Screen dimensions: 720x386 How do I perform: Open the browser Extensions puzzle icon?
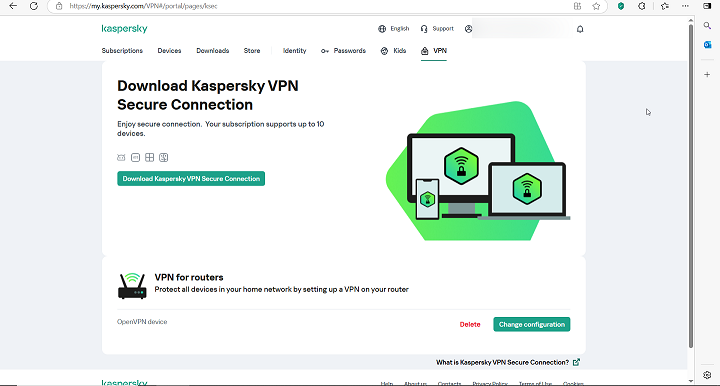point(641,6)
